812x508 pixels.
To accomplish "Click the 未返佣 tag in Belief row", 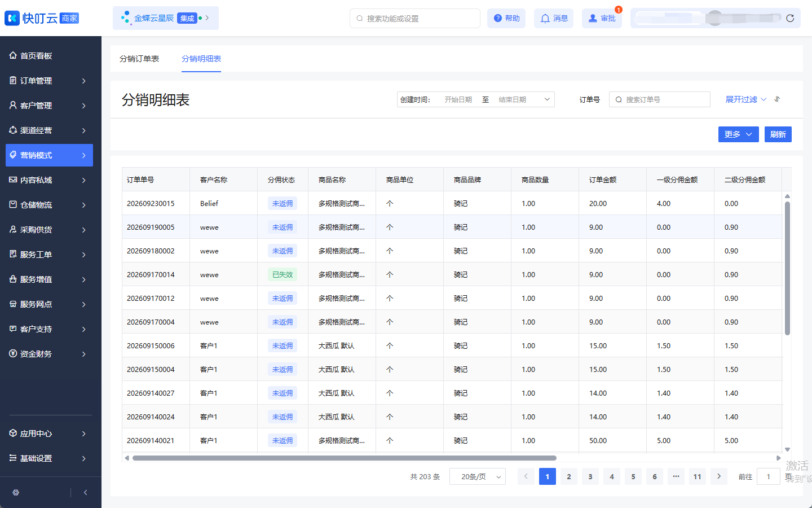I will (283, 203).
